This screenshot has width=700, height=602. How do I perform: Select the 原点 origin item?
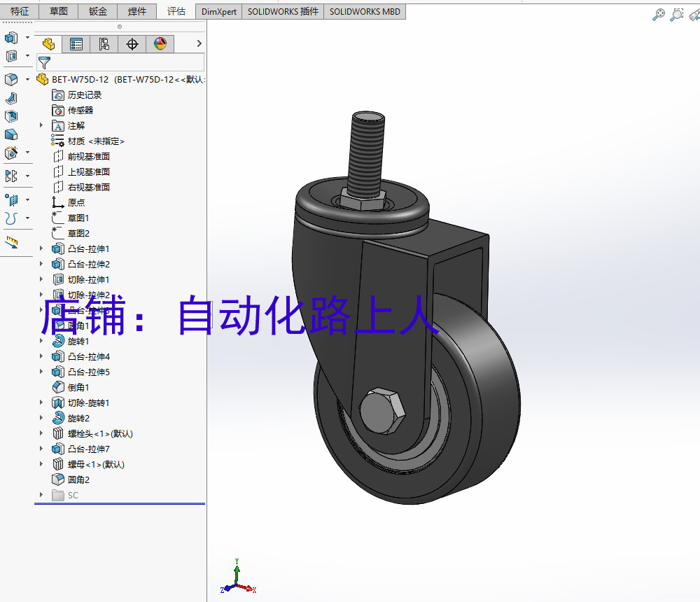(x=76, y=202)
